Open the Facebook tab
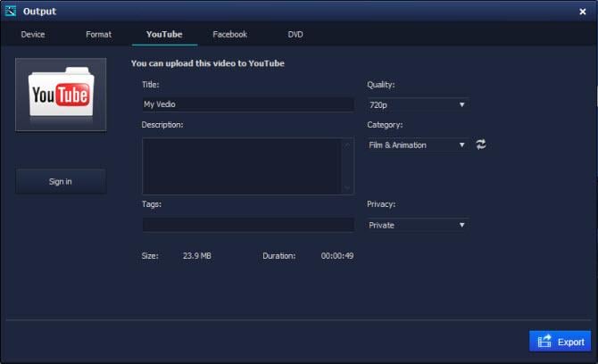598x364 pixels. click(x=230, y=34)
